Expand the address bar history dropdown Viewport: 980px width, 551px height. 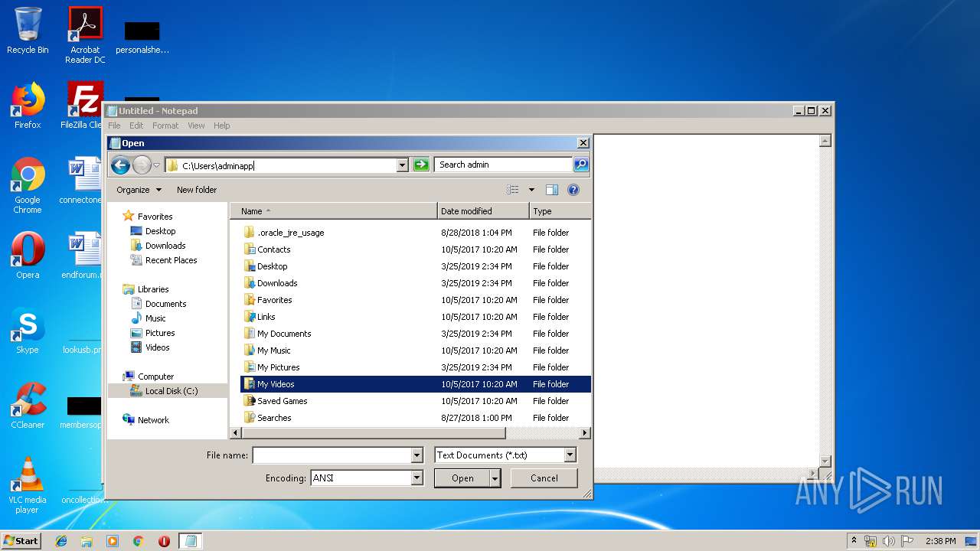point(402,165)
